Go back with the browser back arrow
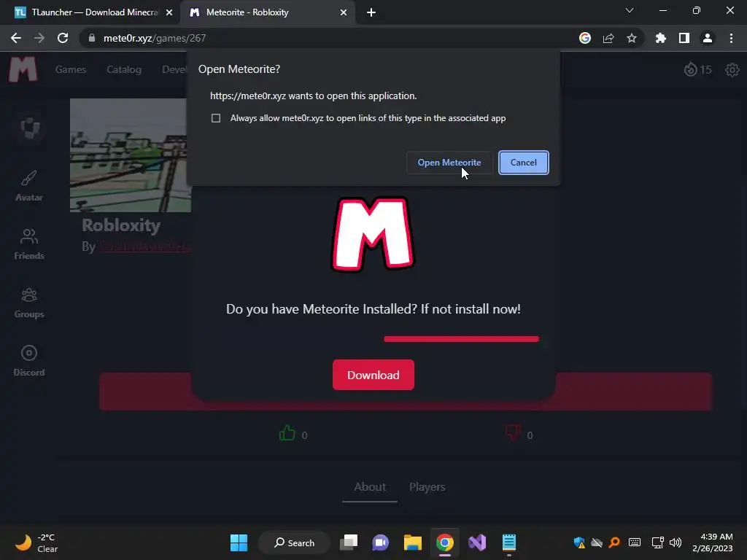 coord(16,38)
